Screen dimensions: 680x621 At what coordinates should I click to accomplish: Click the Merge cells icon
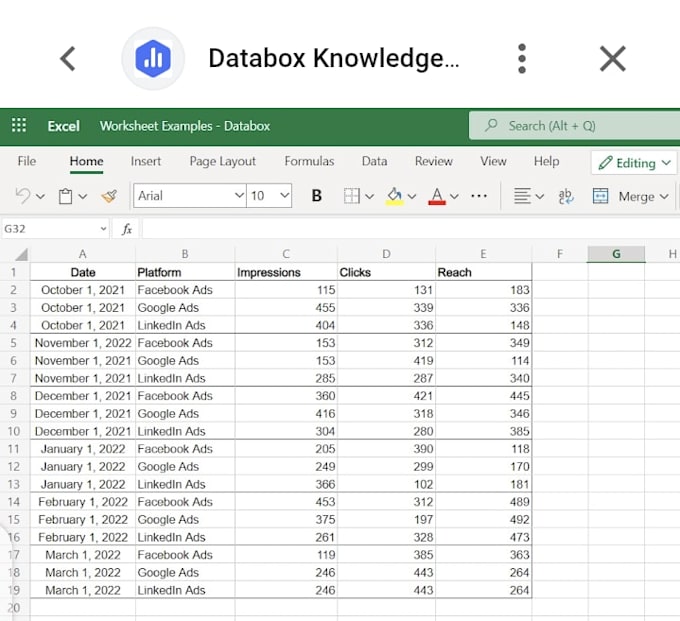(x=601, y=196)
